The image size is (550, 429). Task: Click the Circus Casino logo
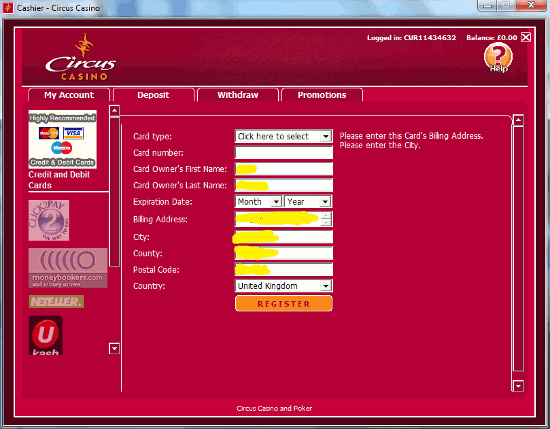tap(81, 58)
